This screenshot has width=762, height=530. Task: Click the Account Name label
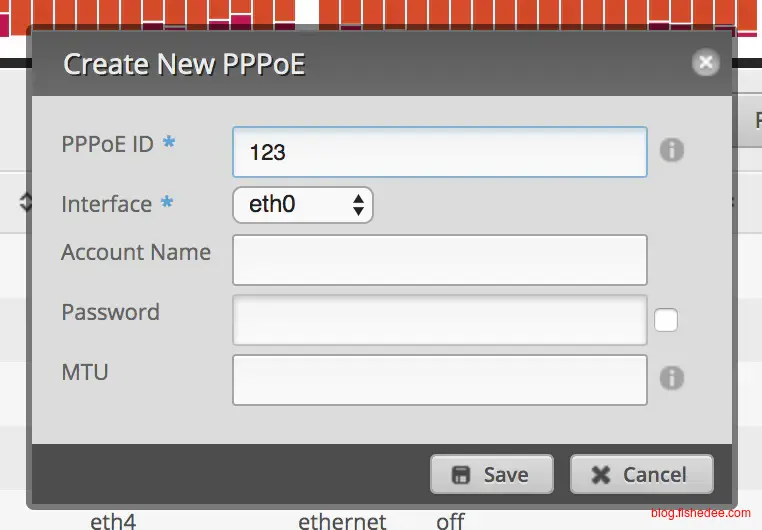pyautogui.click(x=136, y=252)
